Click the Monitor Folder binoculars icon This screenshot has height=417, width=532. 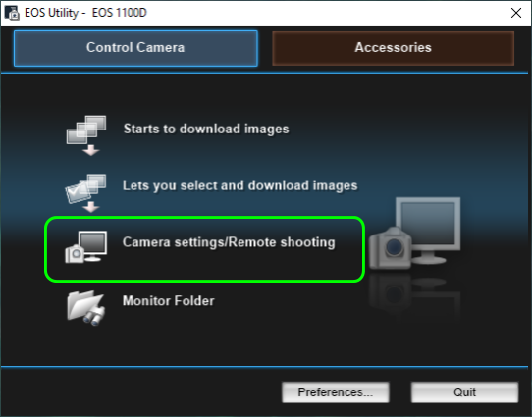point(86,308)
